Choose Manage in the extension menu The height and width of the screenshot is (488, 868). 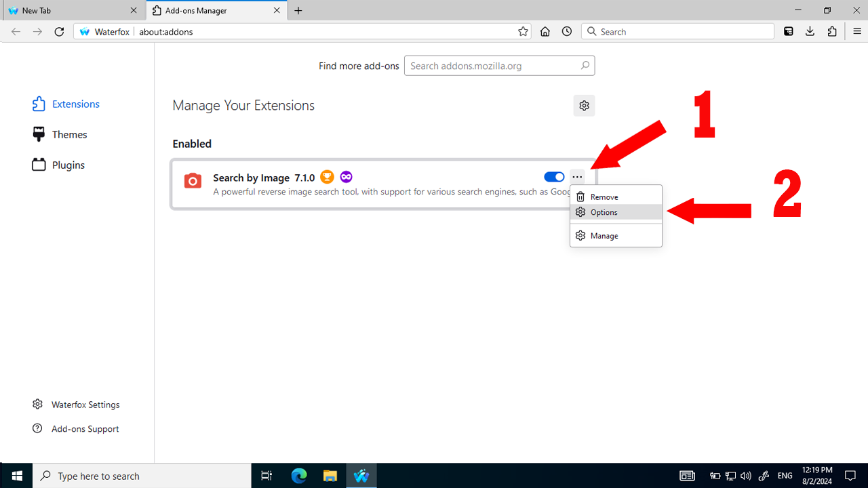click(616, 236)
